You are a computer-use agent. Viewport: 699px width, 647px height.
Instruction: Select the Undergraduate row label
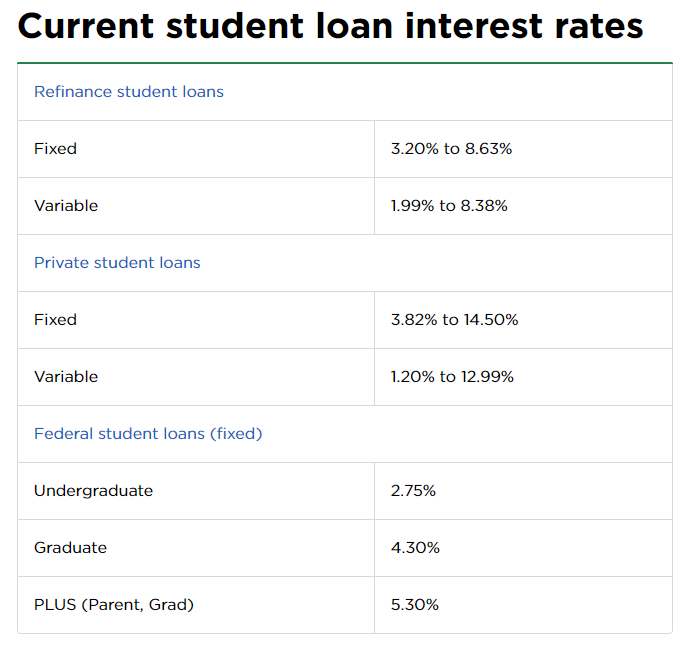[x=94, y=491]
